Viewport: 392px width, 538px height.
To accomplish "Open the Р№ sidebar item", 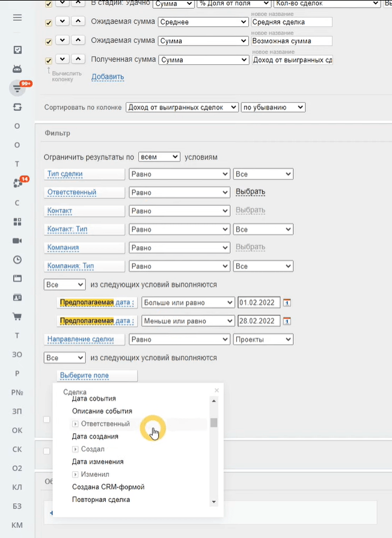I will (x=17, y=392).
